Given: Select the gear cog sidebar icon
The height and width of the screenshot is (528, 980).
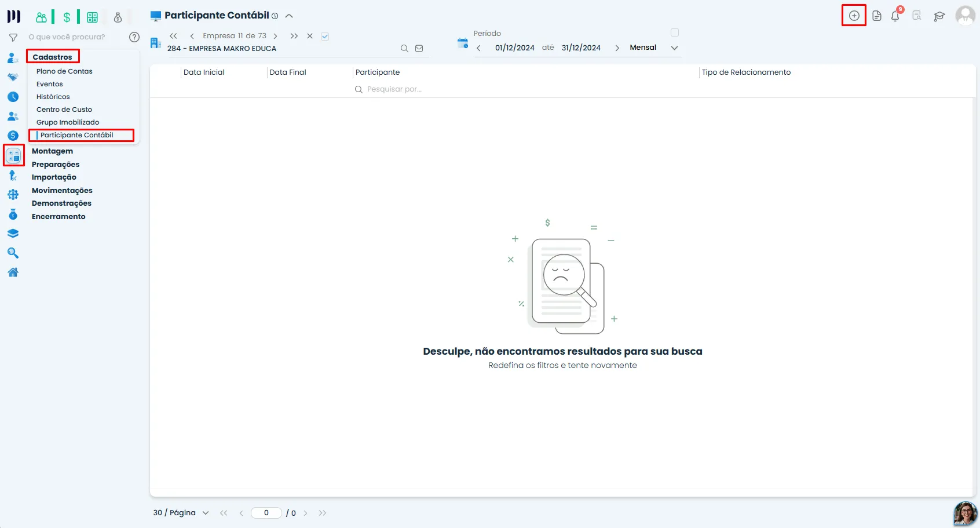Looking at the screenshot, I should (x=13, y=195).
